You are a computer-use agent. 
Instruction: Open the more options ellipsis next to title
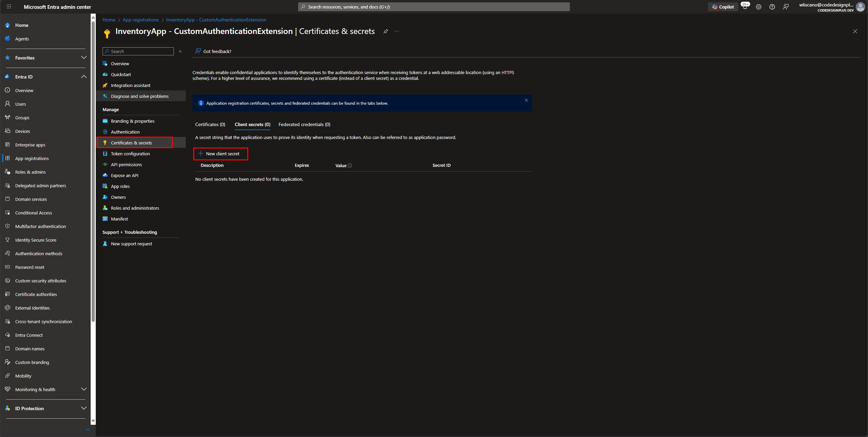[x=397, y=31]
